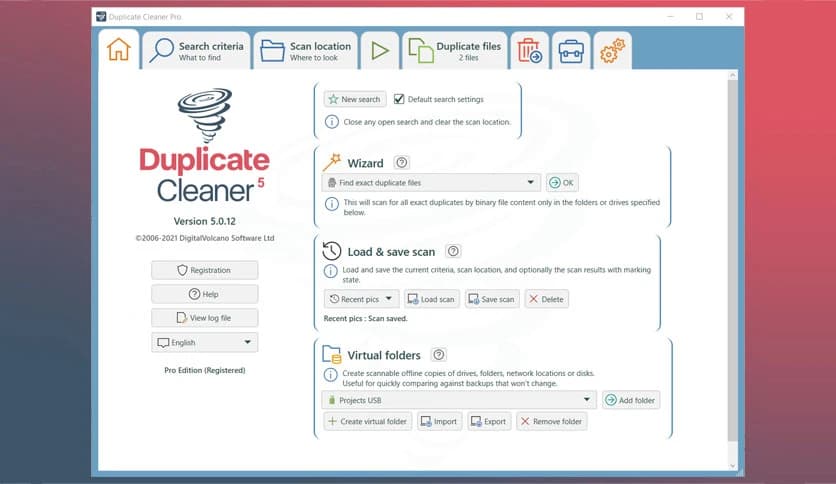Click the vertical scrollbar thumb

(x=733, y=260)
